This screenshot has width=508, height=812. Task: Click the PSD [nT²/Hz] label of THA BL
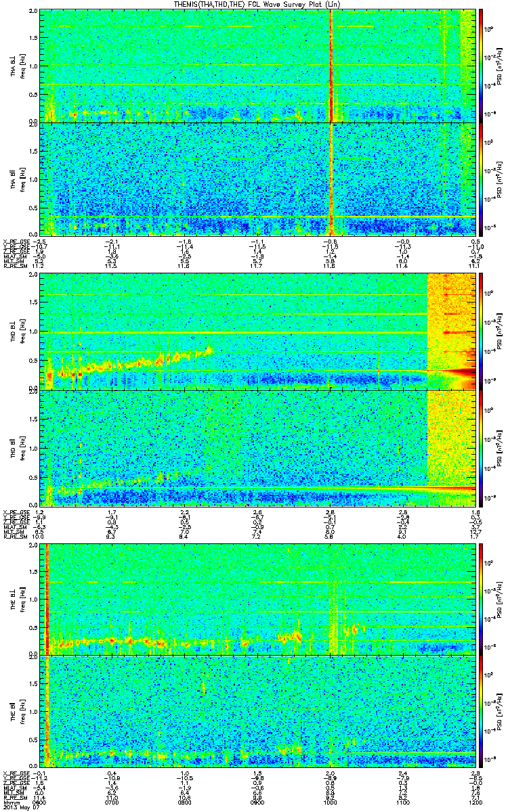point(499,65)
